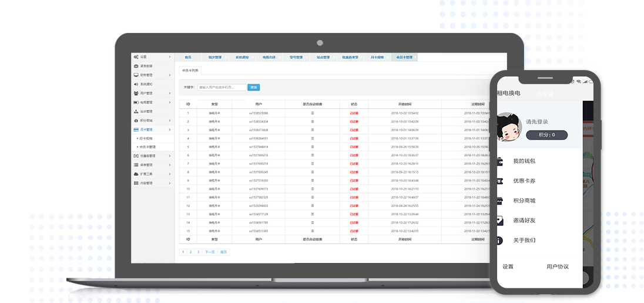Click the 站点管理 sitemap icon
Image resolution: width=644 pixels, height=303 pixels.
pyautogui.click(x=136, y=111)
